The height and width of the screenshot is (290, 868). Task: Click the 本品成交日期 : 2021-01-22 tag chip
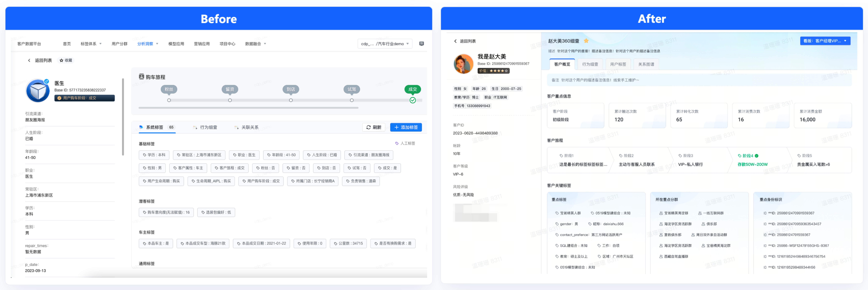click(x=261, y=243)
